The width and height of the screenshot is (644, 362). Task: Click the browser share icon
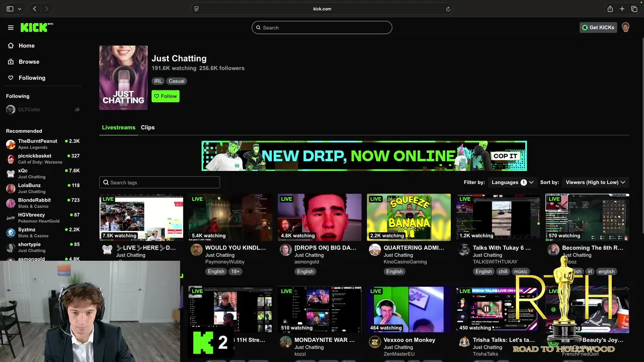pyautogui.click(x=610, y=9)
